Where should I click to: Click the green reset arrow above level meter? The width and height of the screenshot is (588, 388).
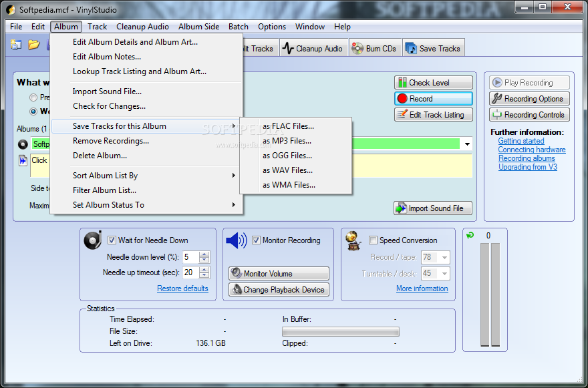(470, 235)
